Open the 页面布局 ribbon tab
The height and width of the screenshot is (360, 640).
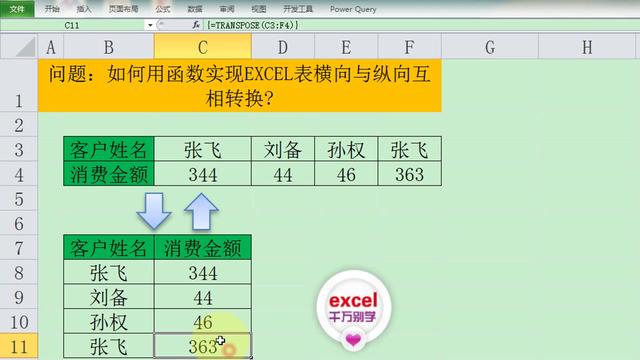point(123,9)
